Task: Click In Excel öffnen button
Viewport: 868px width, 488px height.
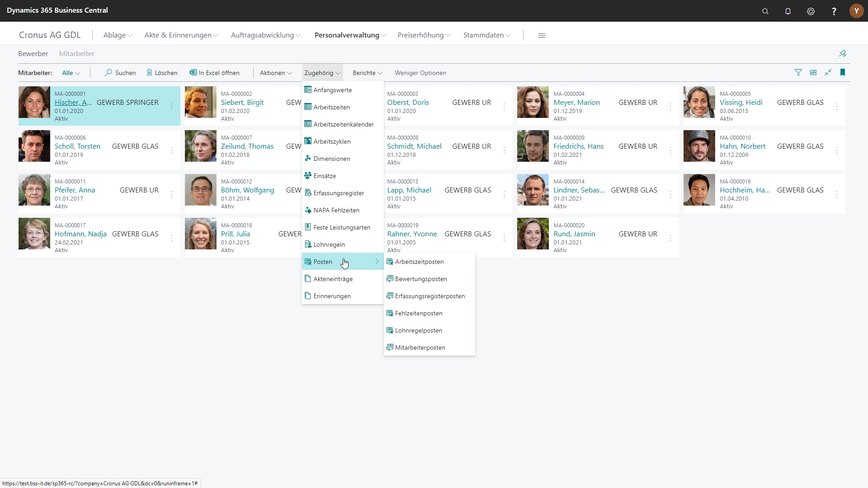Action: tap(215, 73)
